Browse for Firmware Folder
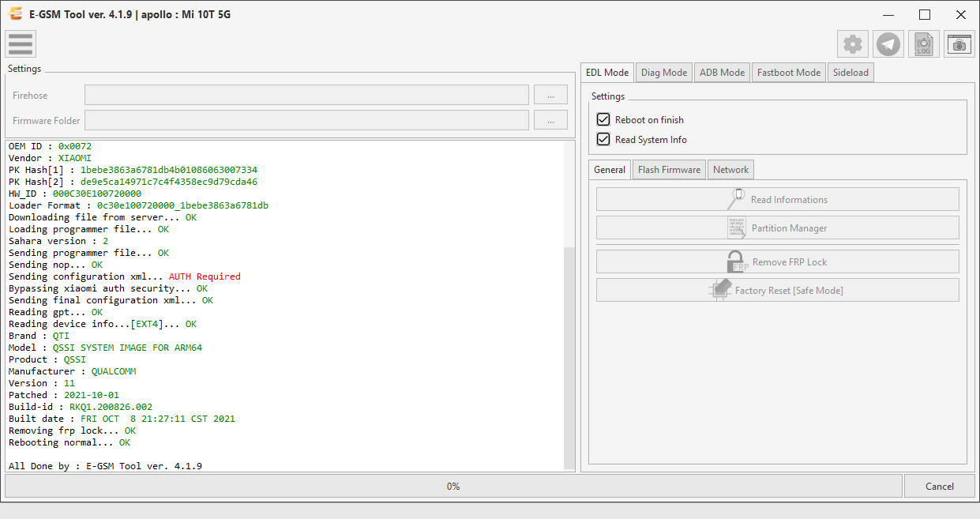980x519 pixels. point(550,120)
